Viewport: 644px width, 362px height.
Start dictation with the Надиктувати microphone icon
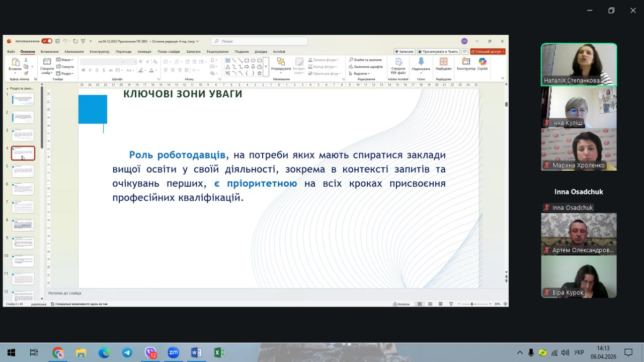tap(421, 63)
